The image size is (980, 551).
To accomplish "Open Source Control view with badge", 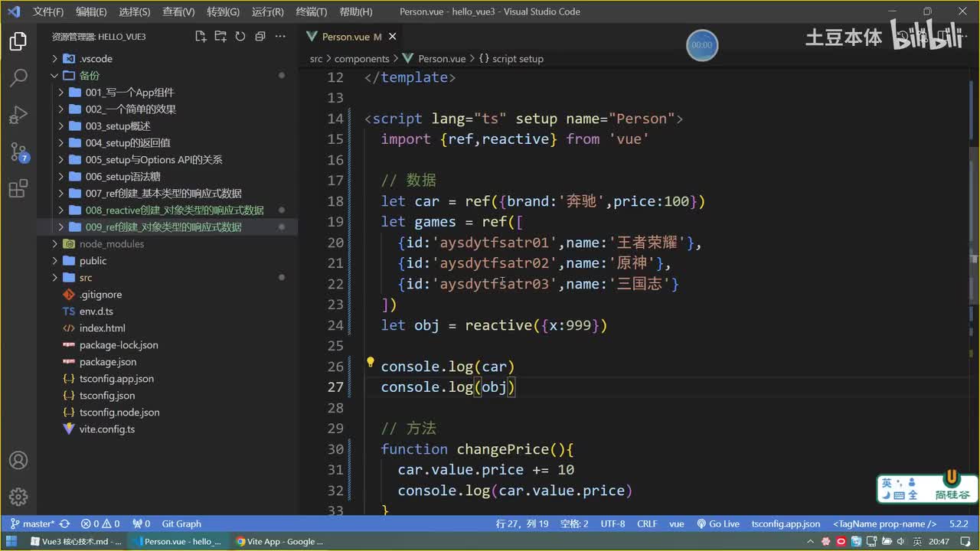I will 18,152.
